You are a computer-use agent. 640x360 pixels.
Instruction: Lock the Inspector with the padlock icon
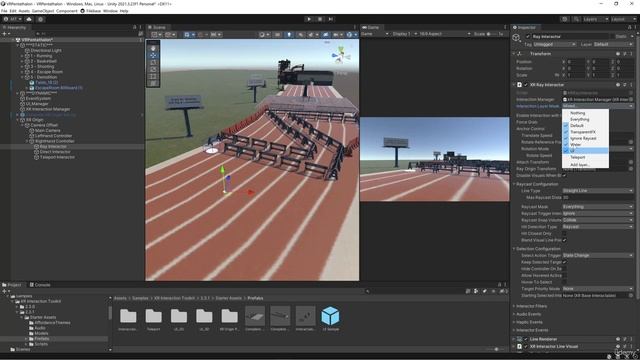[x=629, y=27]
